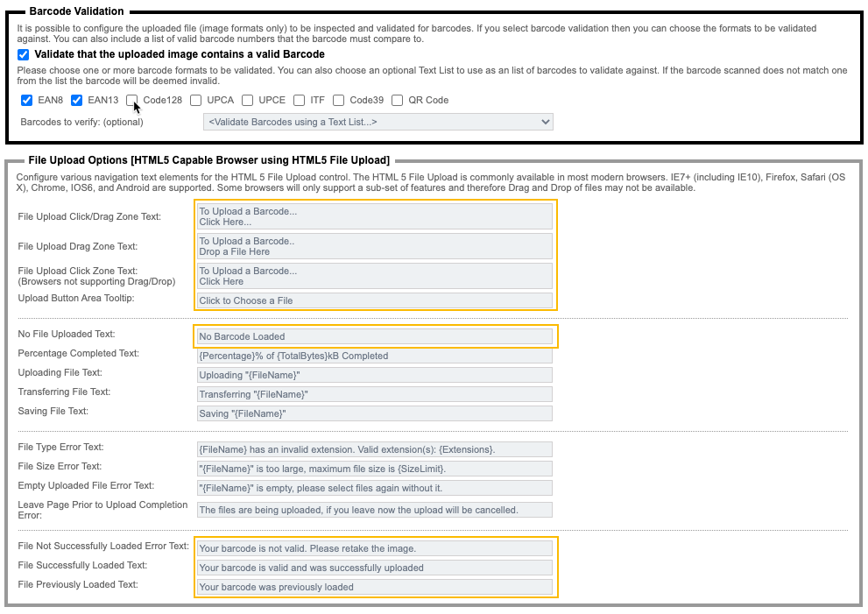Disable the EAN13 barcode format
This screenshot has height=614, width=868.
click(77, 100)
